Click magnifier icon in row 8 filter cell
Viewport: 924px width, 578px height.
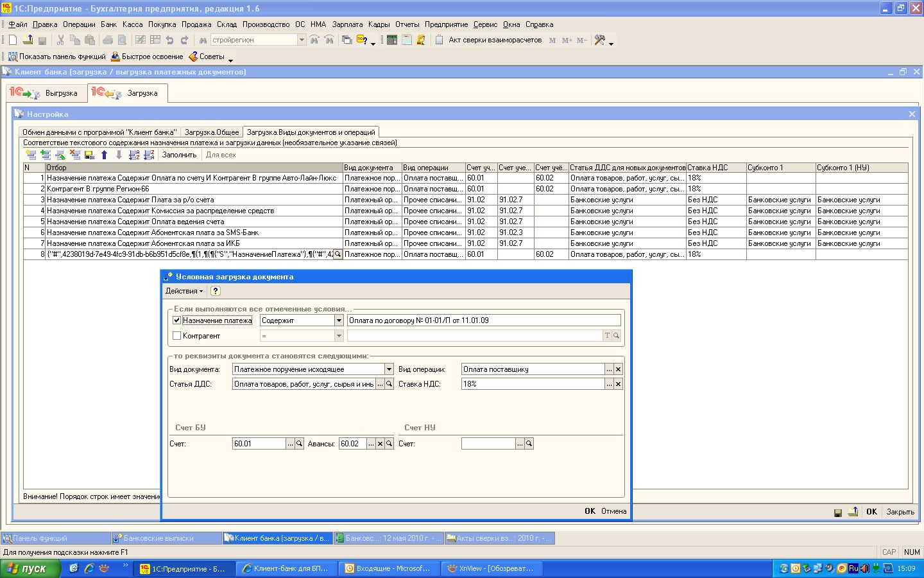pyautogui.click(x=338, y=254)
